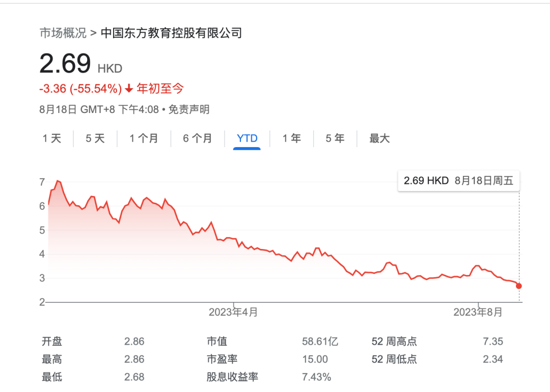Click the 2023年4月 axis label
This screenshot has height=392, width=550.
point(233,312)
